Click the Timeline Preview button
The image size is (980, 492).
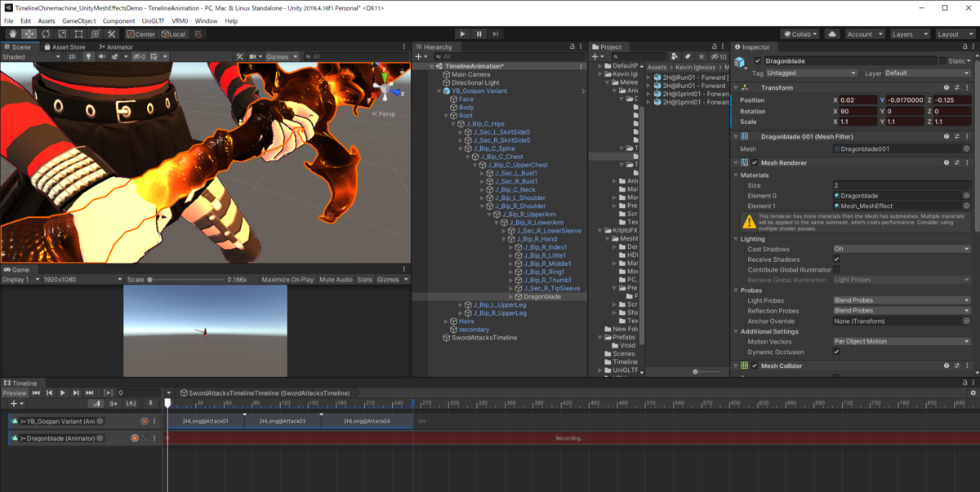15,393
